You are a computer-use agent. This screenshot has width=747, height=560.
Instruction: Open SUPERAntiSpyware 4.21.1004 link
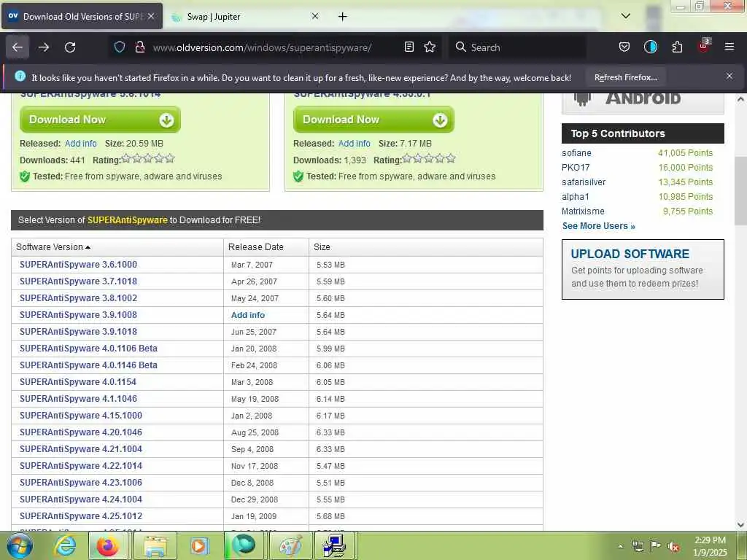click(81, 449)
